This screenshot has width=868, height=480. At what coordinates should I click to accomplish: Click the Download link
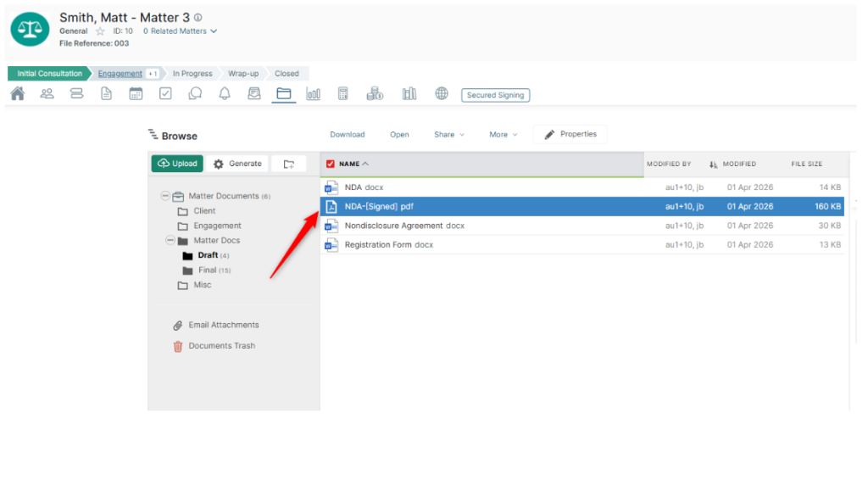[347, 135]
